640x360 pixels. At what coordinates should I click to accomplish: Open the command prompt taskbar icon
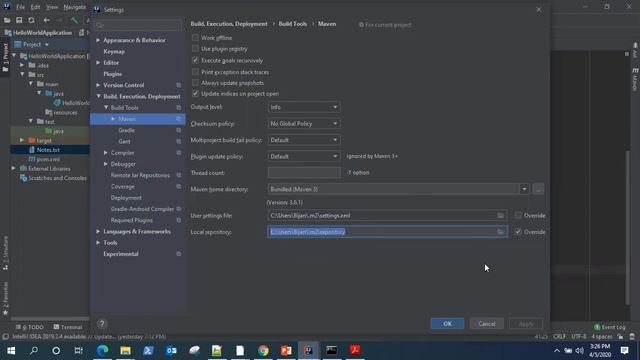[x=332, y=350]
